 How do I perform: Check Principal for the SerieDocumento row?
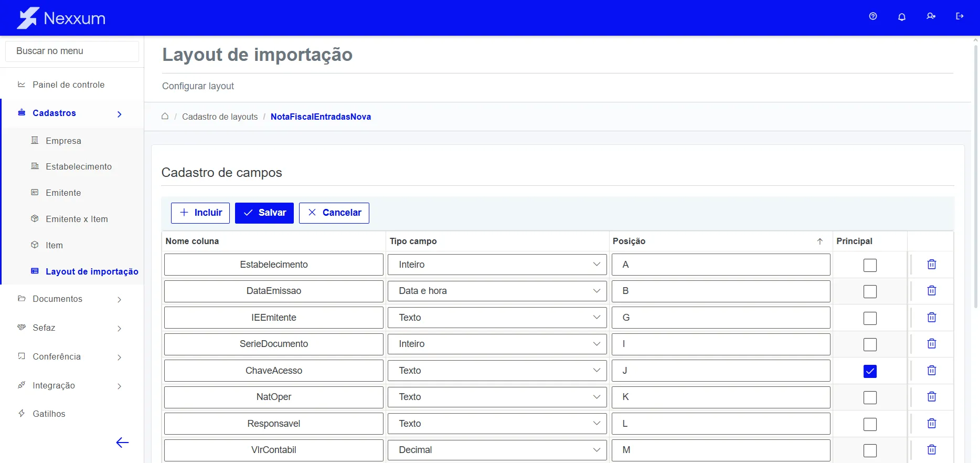point(870,345)
